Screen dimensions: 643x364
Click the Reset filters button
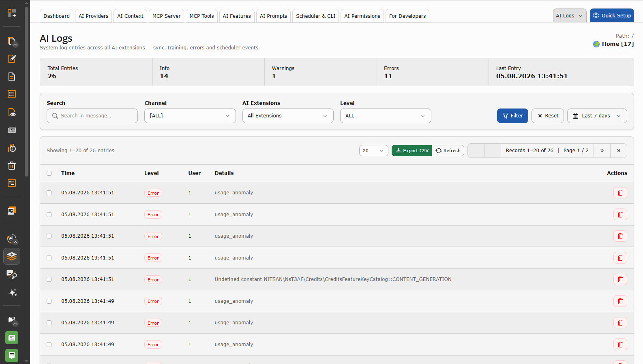tap(547, 116)
